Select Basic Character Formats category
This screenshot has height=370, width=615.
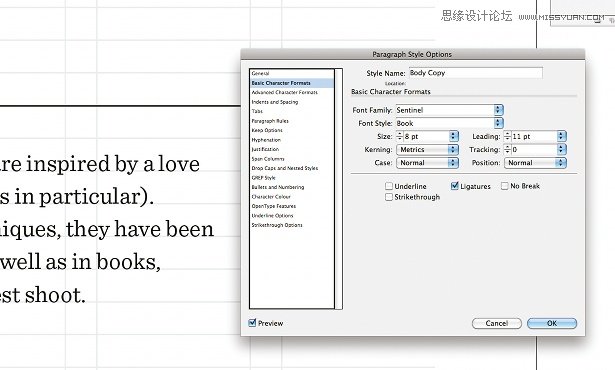click(x=292, y=83)
